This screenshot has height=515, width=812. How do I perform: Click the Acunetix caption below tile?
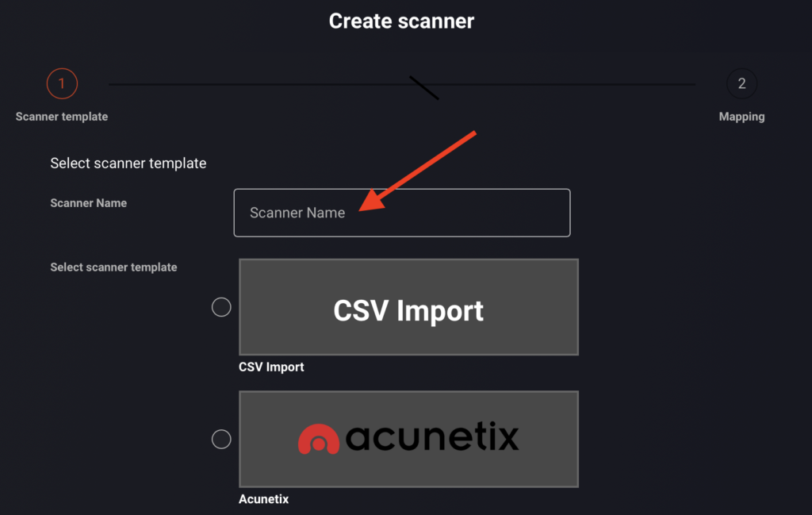tap(263, 499)
